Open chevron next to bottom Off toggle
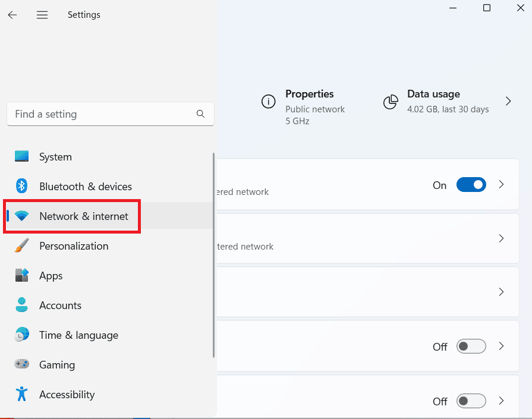The width and height of the screenshot is (532, 419). pos(502,401)
